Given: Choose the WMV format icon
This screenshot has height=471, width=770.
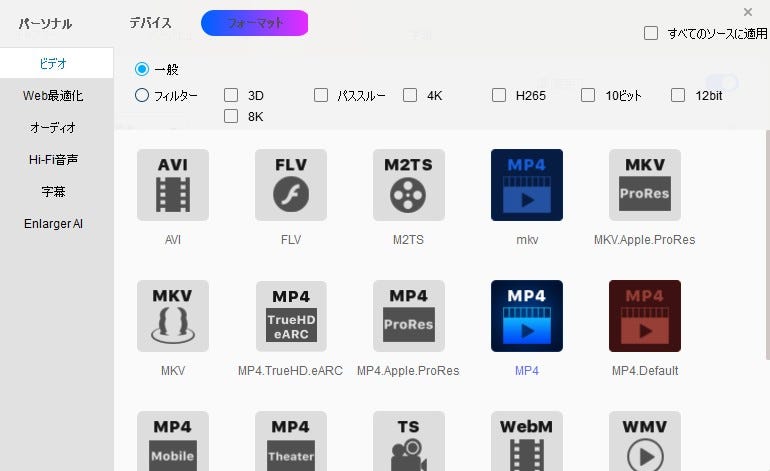Looking at the screenshot, I should point(645,441).
